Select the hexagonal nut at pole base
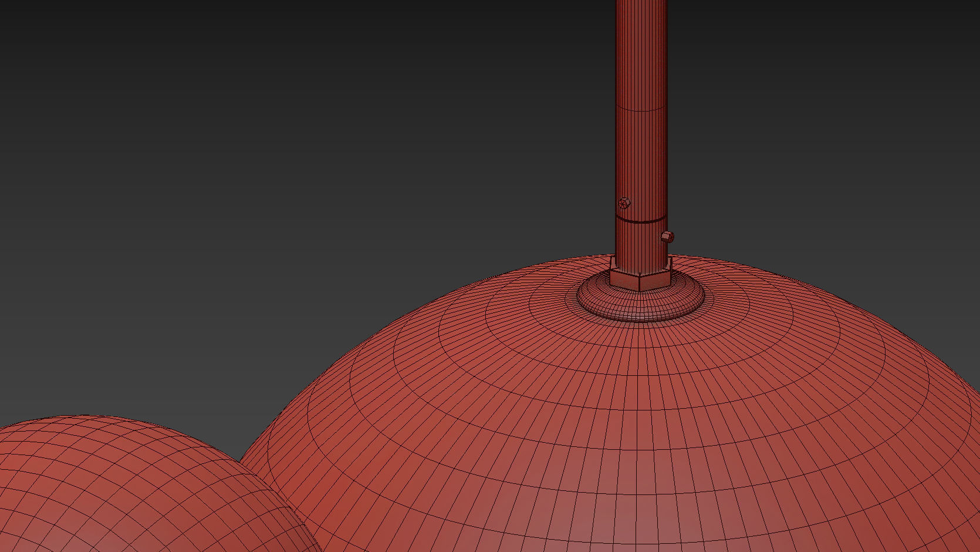This screenshot has width=980, height=552. (640, 275)
